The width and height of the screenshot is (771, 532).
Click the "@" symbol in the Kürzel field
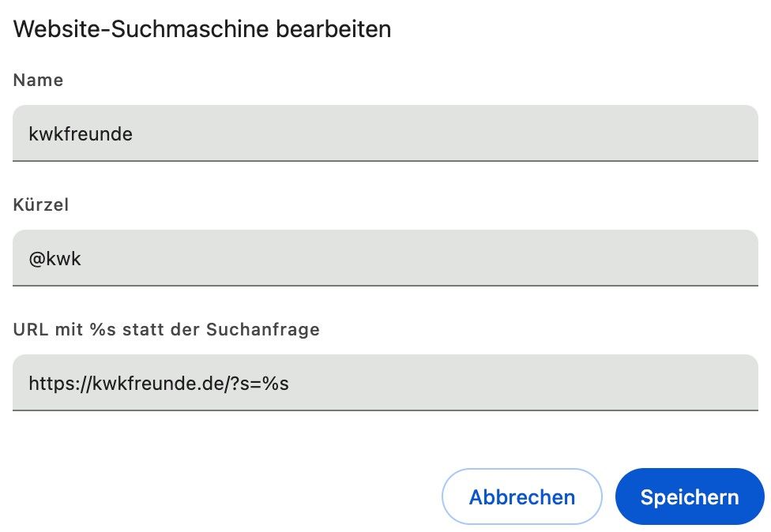pos(36,259)
